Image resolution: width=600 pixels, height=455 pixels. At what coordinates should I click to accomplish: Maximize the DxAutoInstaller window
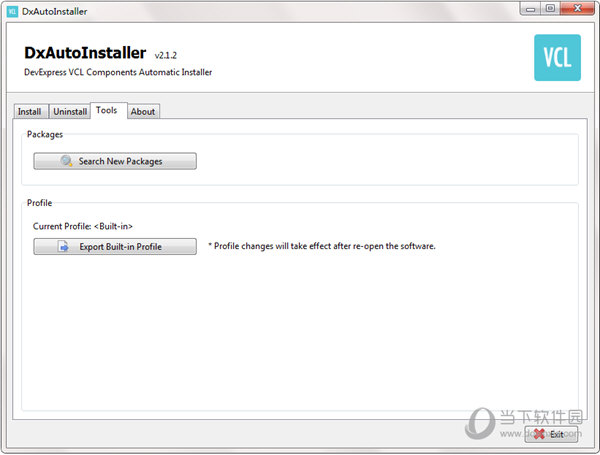(x=550, y=8)
